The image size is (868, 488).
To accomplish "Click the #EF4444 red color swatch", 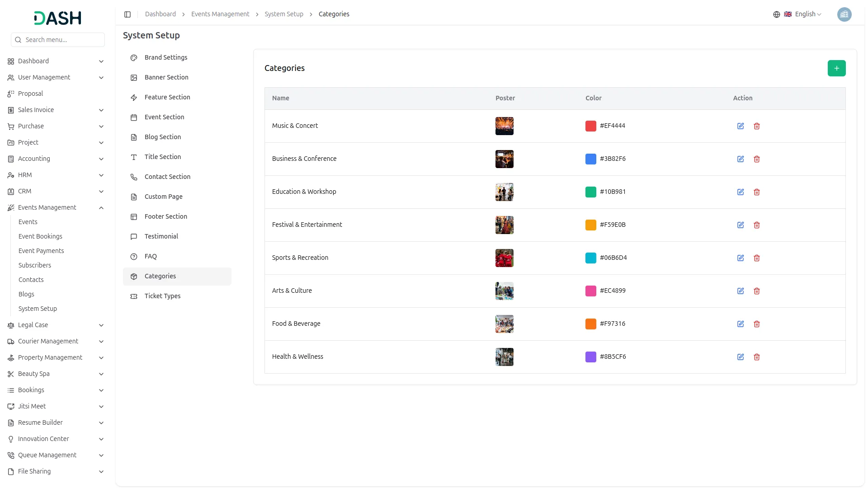I will [x=590, y=126].
